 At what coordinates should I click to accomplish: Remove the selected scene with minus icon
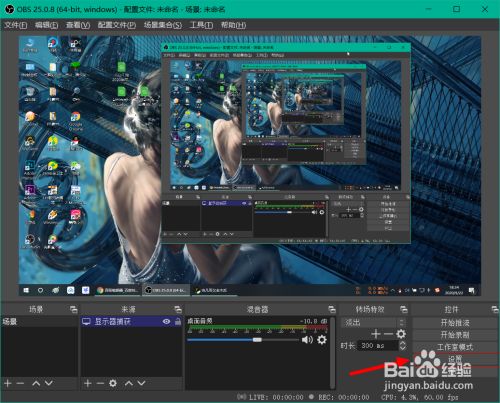tap(20, 383)
